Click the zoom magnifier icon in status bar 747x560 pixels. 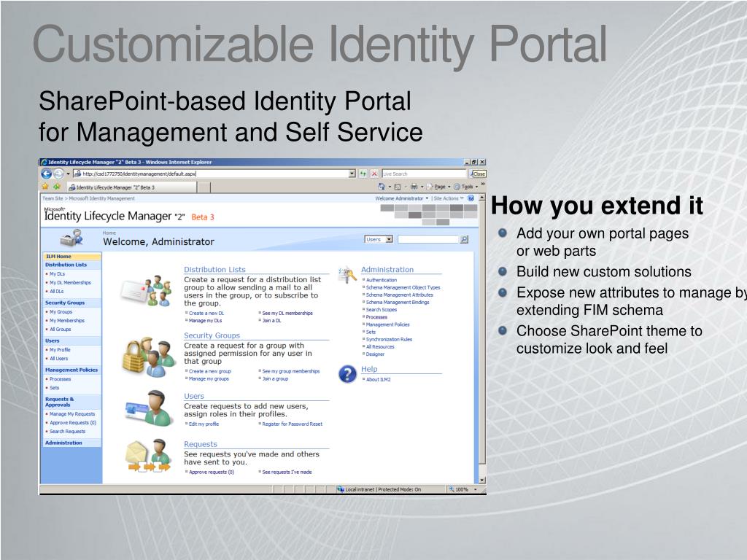[451, 489]
